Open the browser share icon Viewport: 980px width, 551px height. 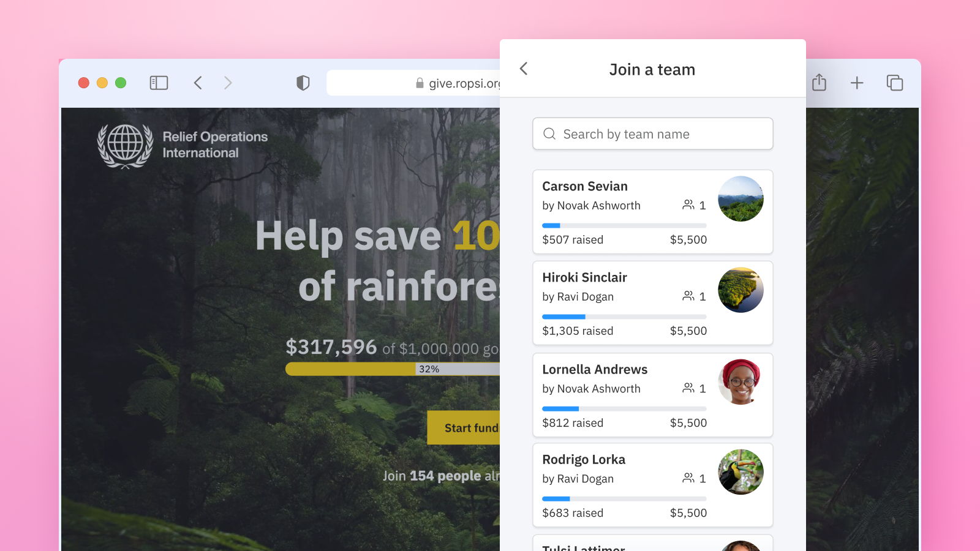coord(819,83)
